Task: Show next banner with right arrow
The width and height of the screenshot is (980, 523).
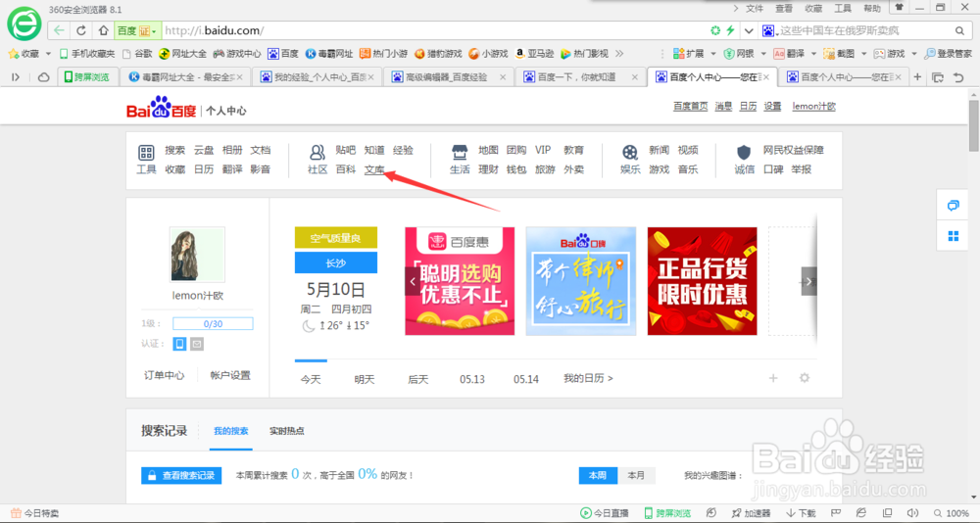Action: [x=808, y=282]
